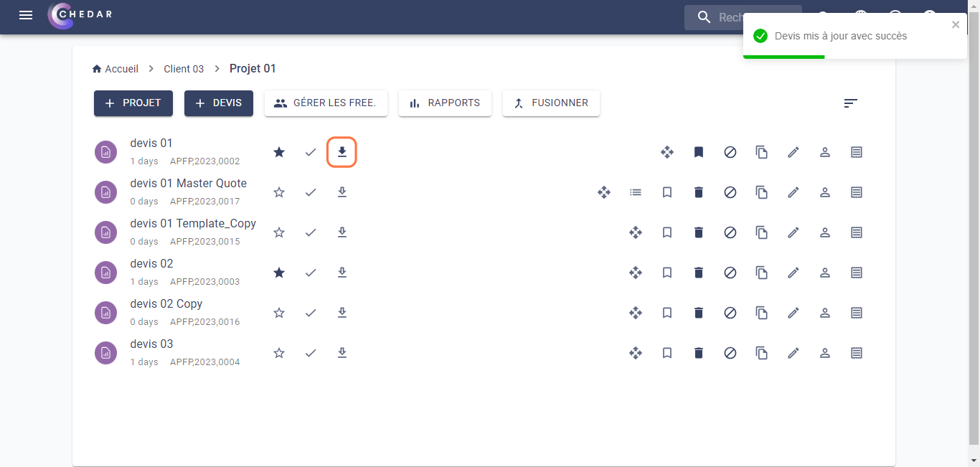Open the sort options menu
The height and width of the screenshot is (467, 980).
tap(850, 103)
